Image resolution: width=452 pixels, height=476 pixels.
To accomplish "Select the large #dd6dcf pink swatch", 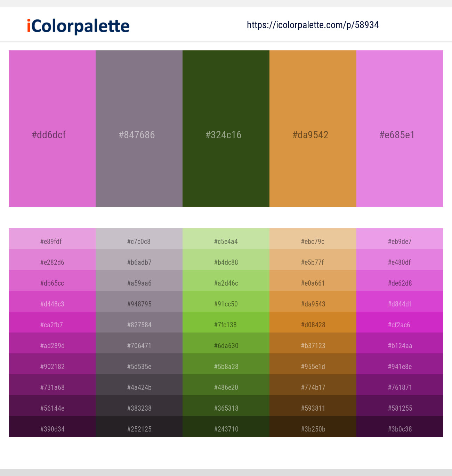I will [52, 129].
